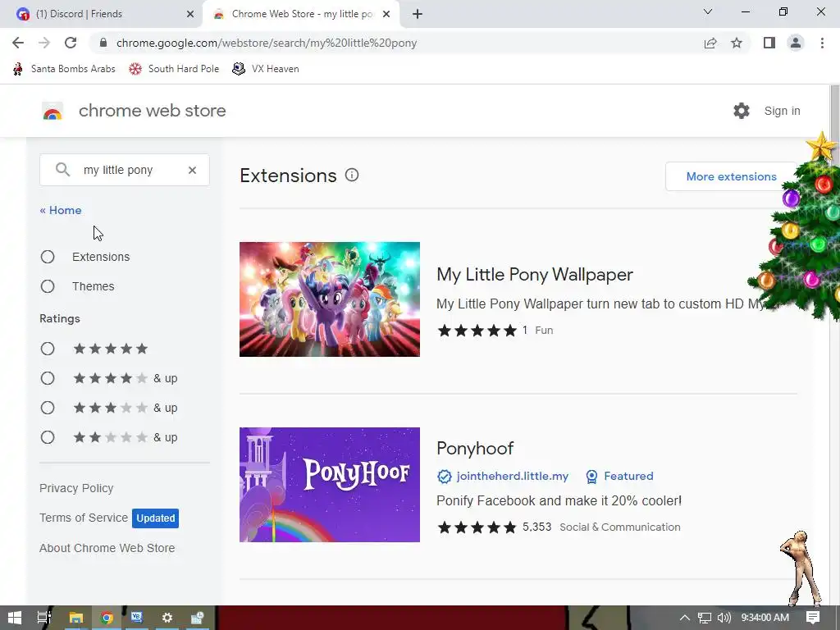Click the Chrome taskbar icon
This screenshot has width=840, height=630.
pos(107,618)
